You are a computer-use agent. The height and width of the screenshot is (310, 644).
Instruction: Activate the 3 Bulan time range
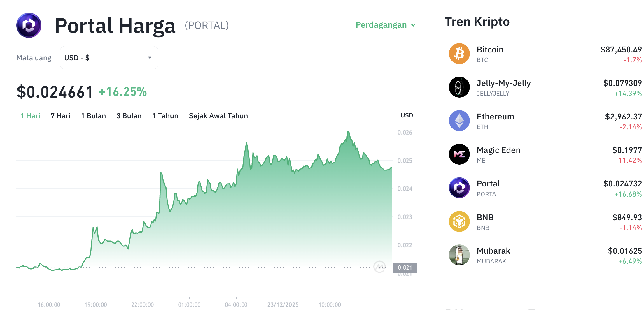coord(129,116)
